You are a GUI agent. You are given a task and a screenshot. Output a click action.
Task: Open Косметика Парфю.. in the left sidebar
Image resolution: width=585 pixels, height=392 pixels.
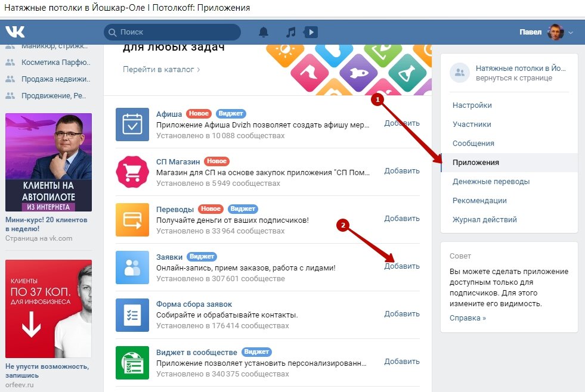click(x=56, y=62)
